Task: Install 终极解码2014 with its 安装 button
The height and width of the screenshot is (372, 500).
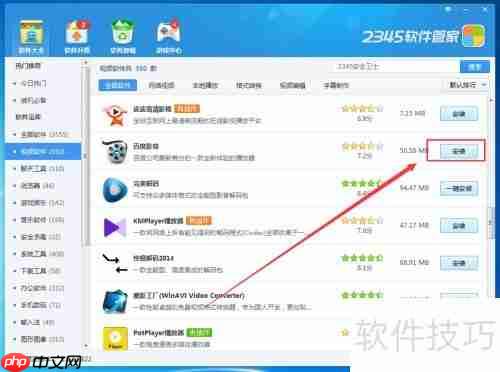Action: click(459, 263)
